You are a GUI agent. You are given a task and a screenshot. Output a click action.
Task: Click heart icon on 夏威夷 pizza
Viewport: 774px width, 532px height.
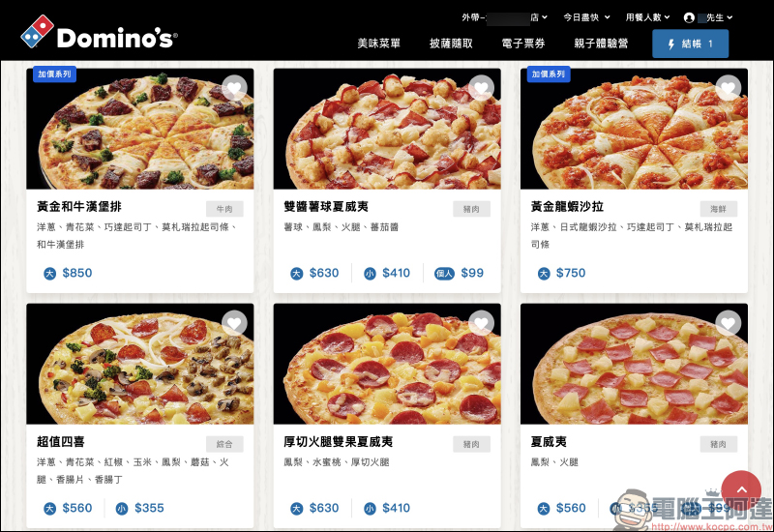(729, 323)
